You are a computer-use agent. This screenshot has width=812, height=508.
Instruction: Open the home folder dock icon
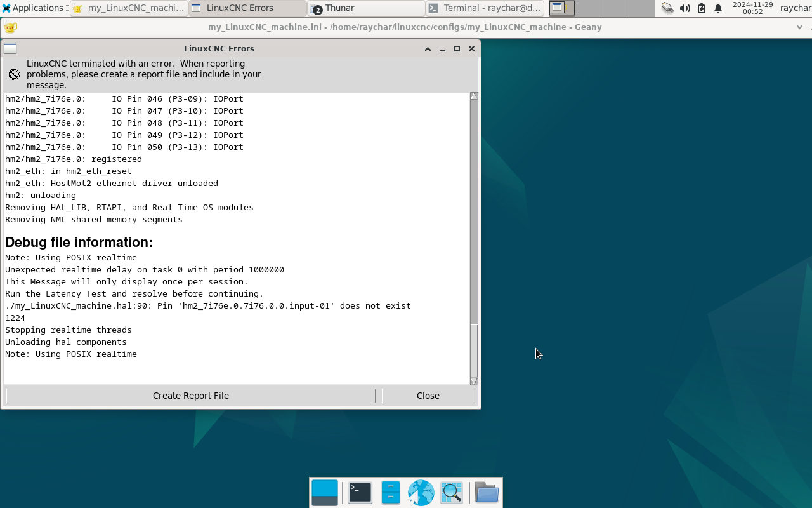[x=487, y=493]
